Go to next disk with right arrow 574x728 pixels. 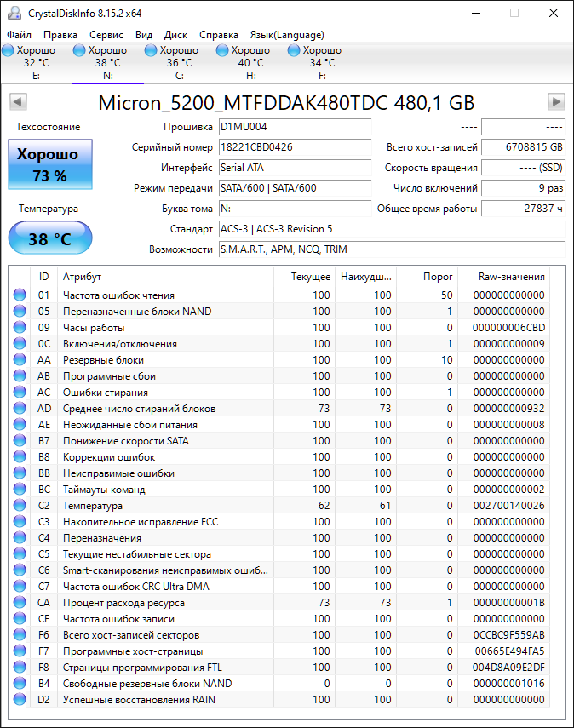(x=556, y=101)
